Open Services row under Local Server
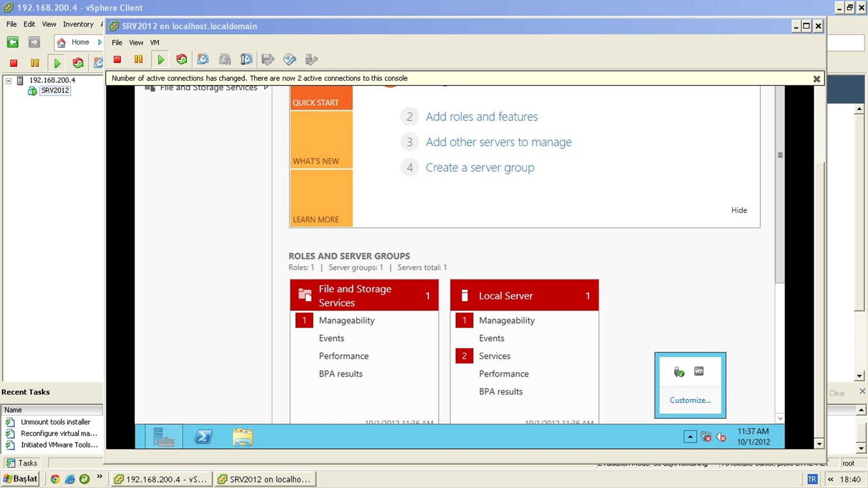Image resolution: width=868 pixels, height=488 pixels. click(x=494, y=356)
